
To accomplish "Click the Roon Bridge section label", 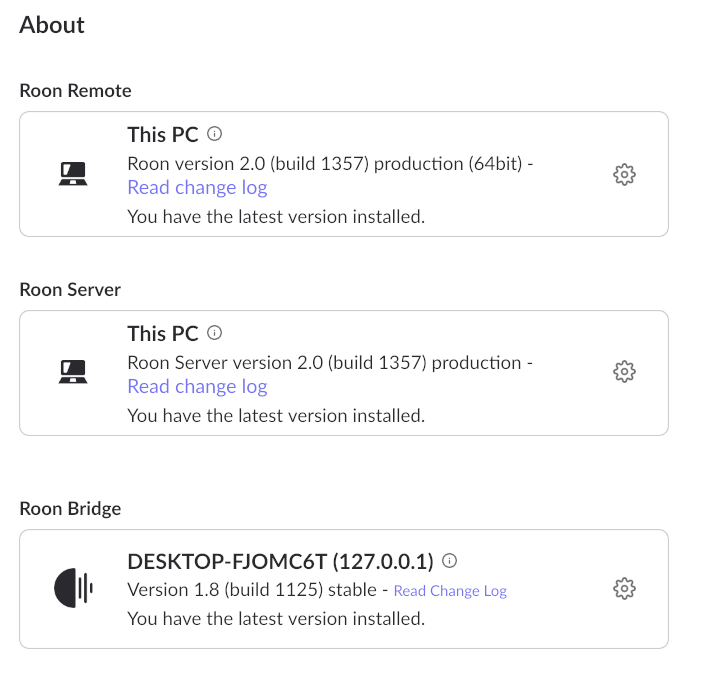I will pyautogui.click(x=70, y=509).
